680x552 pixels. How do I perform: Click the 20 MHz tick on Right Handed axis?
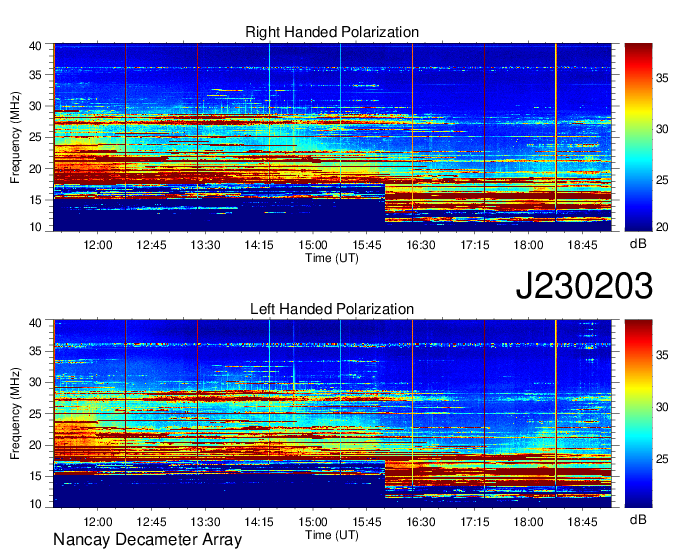(35, 169)
